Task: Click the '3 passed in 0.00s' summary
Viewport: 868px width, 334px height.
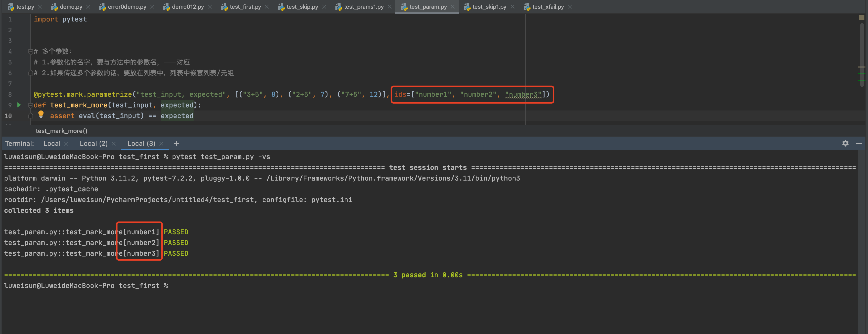Action: tap(428, 275)
